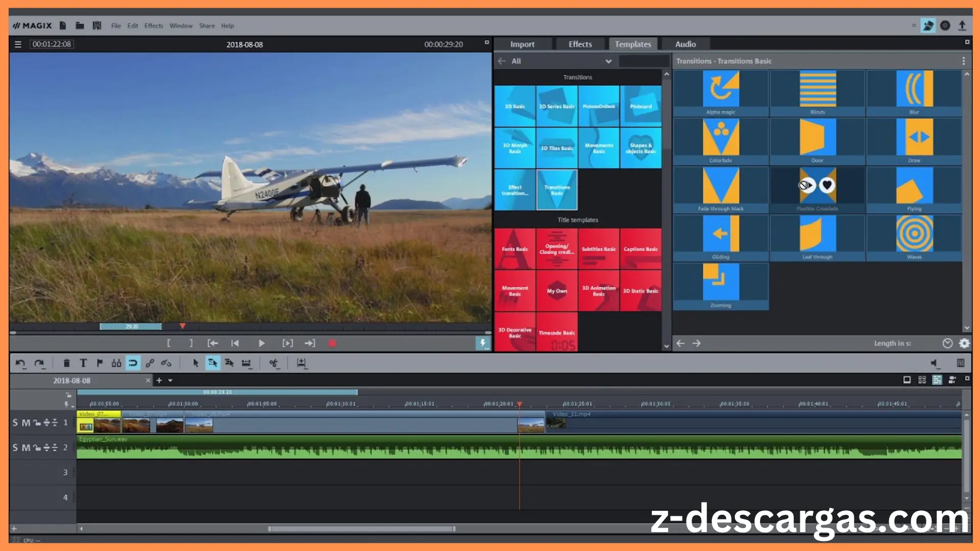Set a chapter marker with flag icon
Viewport: 980px width, 551px height.
click(100, 363)
